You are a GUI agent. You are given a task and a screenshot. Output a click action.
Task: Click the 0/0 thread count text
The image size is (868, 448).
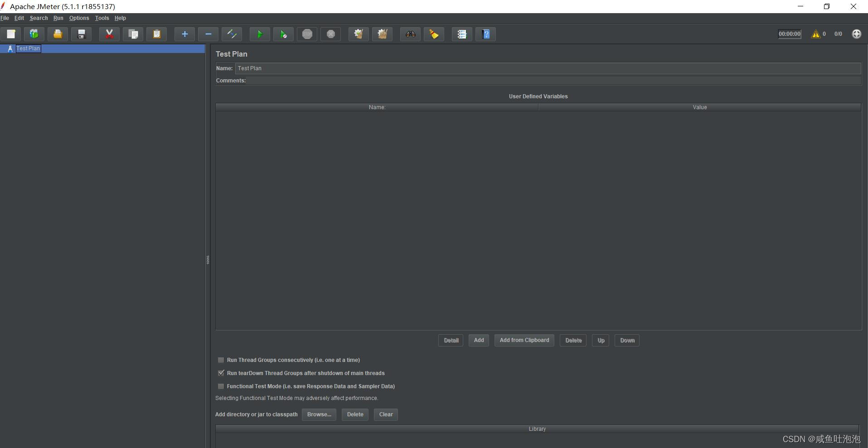point(838,34)
